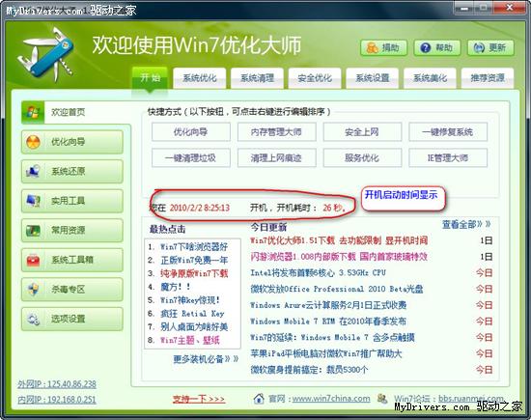This screenshot has height=420, width=531.
Task: Open 优化向导 from the sidebar
Action: coord(72,142)
